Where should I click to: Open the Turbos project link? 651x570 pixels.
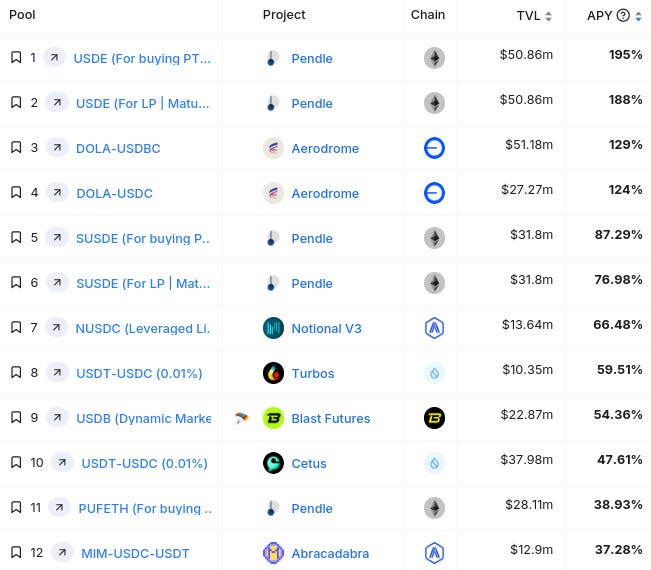point(313,374)
